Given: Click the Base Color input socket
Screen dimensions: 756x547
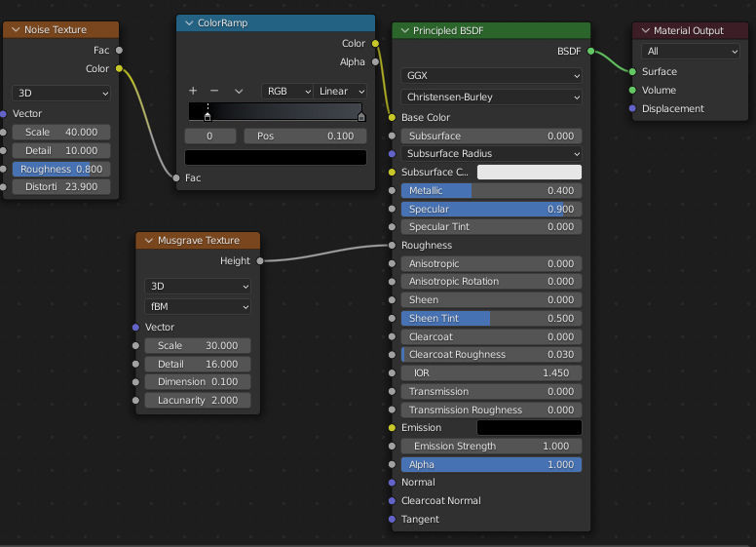Looking at the screenshot, I should 392,118.
